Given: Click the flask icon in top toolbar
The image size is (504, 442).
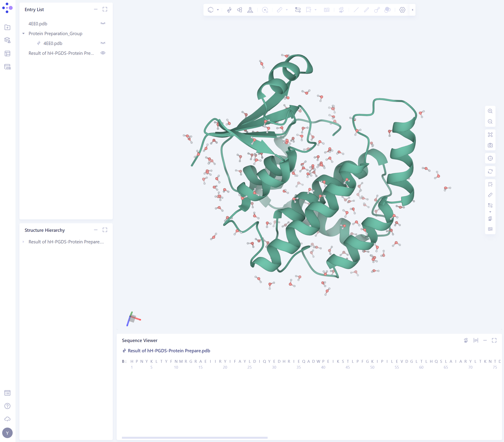Looking at the screenshot, I should pyautogui.click(x=250, y=10).
